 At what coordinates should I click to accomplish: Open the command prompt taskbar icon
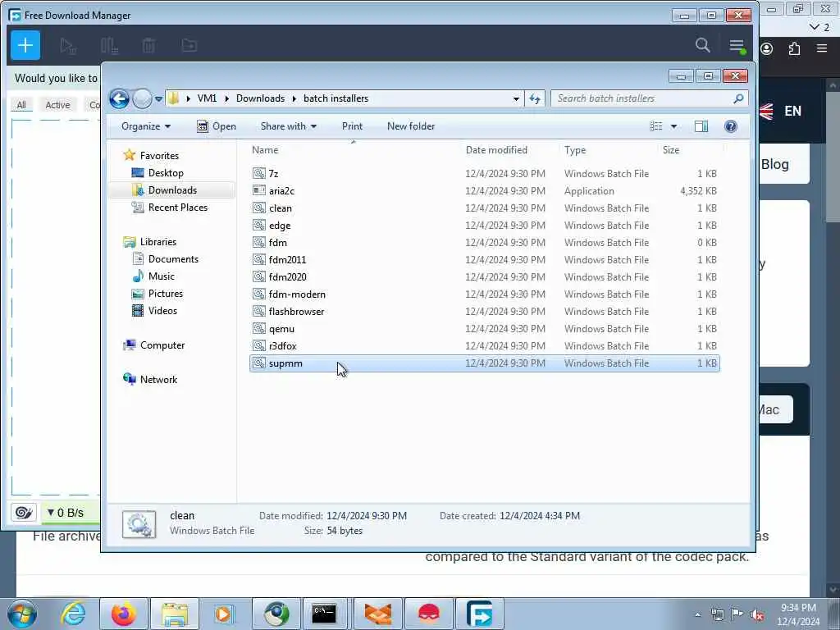(325, 614)
